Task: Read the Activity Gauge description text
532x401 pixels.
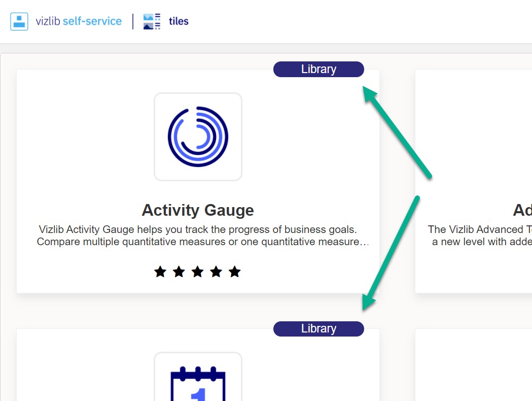Action: (x=202, y=236)
